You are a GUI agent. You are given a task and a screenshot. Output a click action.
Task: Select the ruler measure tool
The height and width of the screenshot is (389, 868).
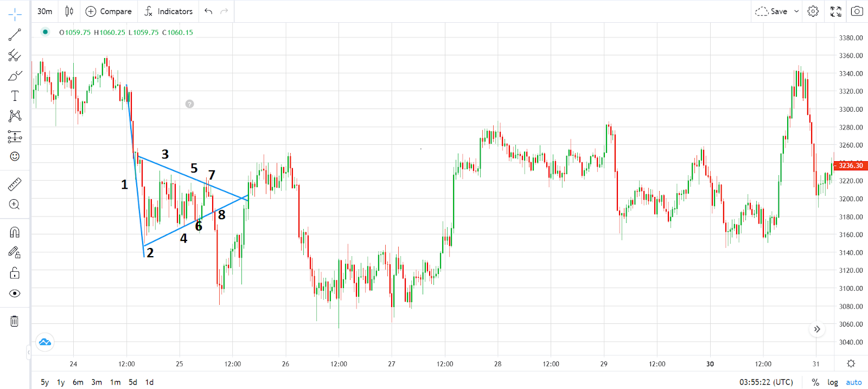(15, 184)
